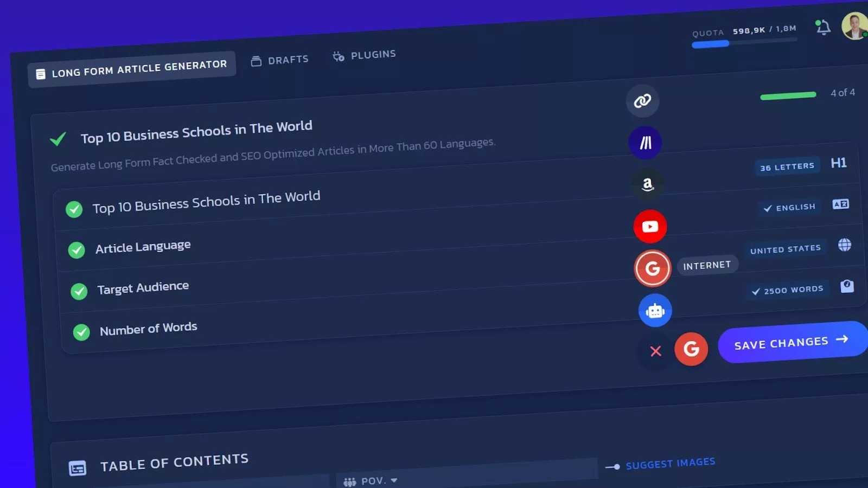Click the globe icon next to United States

pos(844,245)
